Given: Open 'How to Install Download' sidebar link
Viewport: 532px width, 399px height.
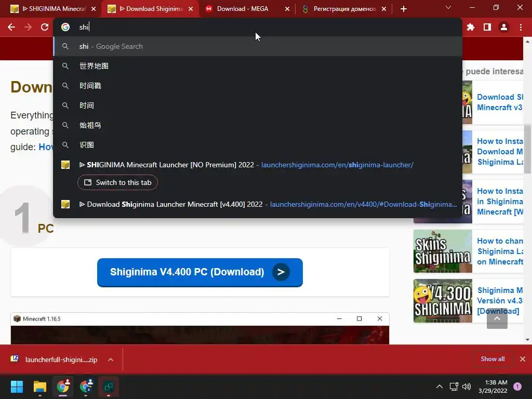Looking at the screenshot, I should [500, 152].
